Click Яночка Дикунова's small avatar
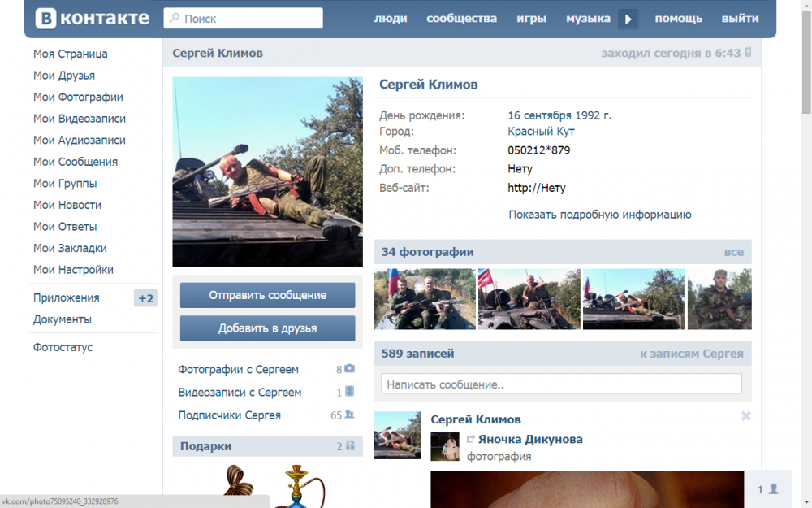The width and height of the screenshot is (812, 508). point(445,447)
